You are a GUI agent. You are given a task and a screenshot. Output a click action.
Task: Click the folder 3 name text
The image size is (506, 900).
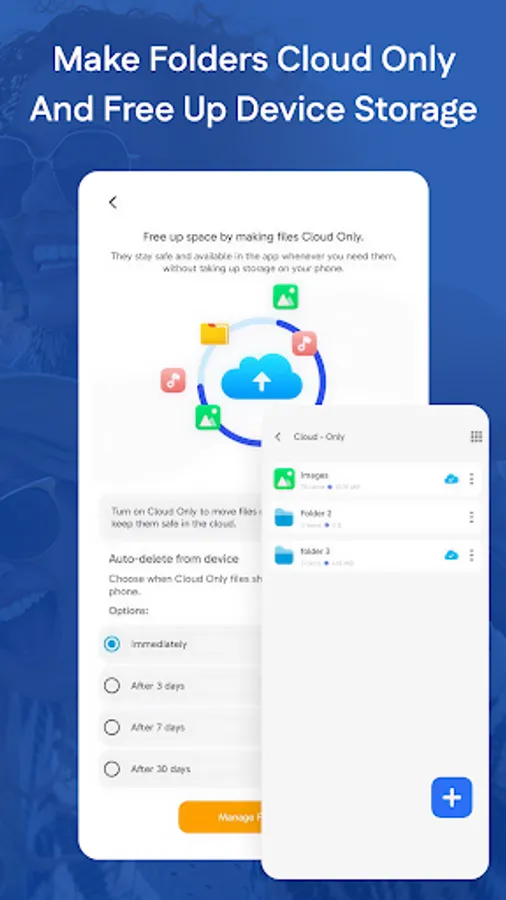tap(316, 551)
